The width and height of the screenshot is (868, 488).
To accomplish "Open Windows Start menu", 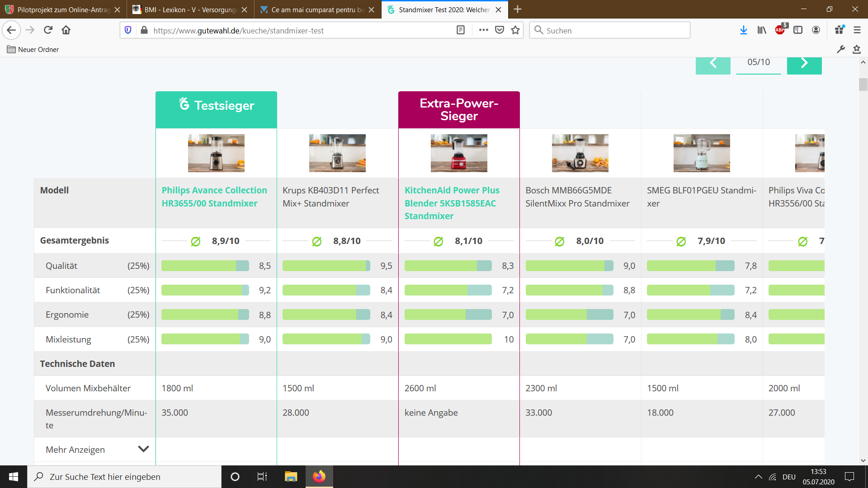I will pos(14,477).
